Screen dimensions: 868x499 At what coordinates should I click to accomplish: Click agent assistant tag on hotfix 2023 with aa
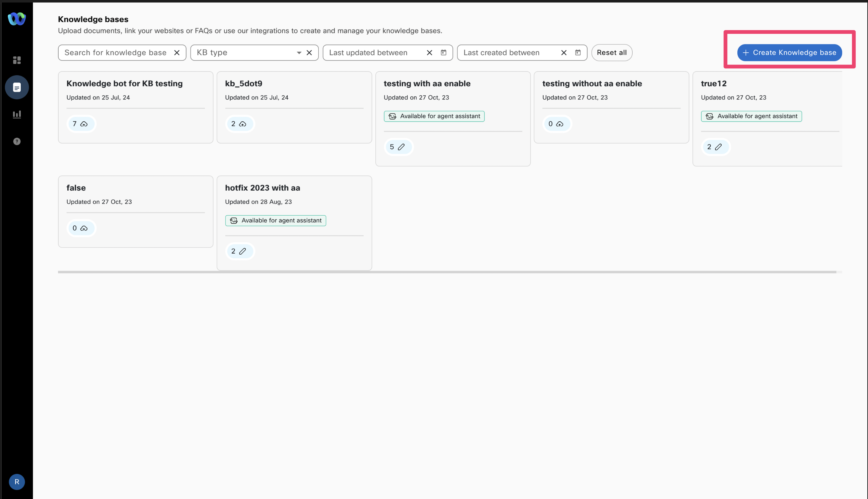click(x=275, y=220)
